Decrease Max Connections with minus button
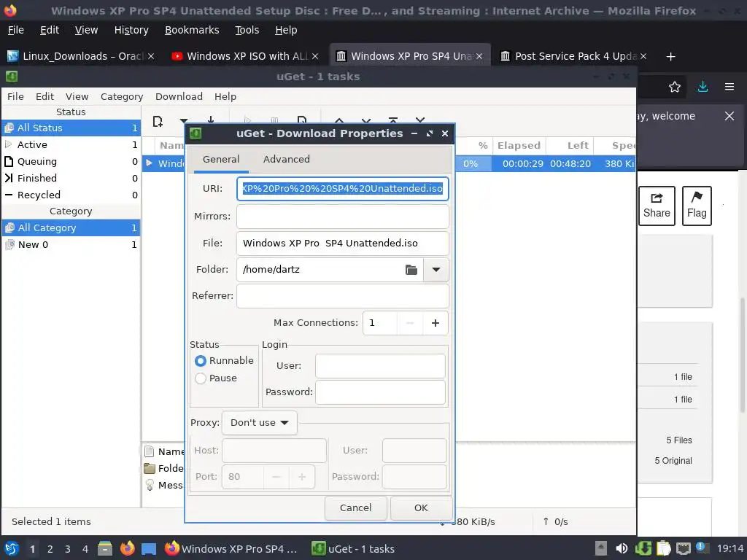 pos(410,323)
